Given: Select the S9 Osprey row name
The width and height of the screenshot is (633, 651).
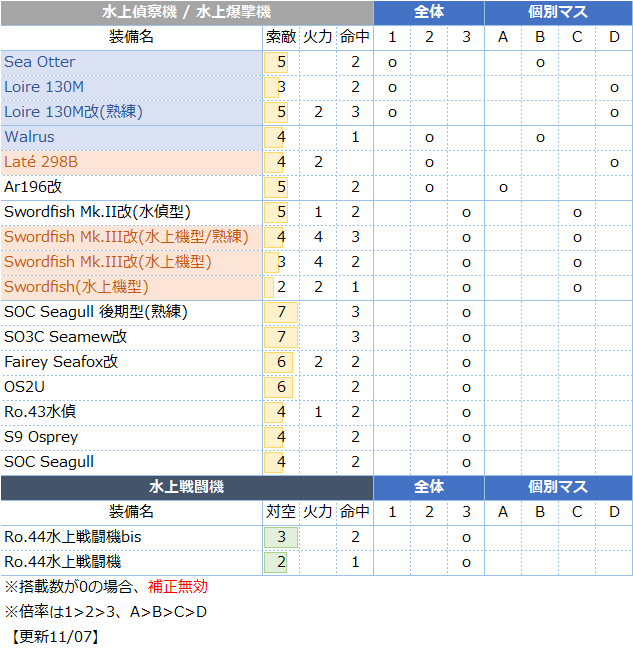Looking at the screenshot, I should pyautogui.click(x=41, y=437).
